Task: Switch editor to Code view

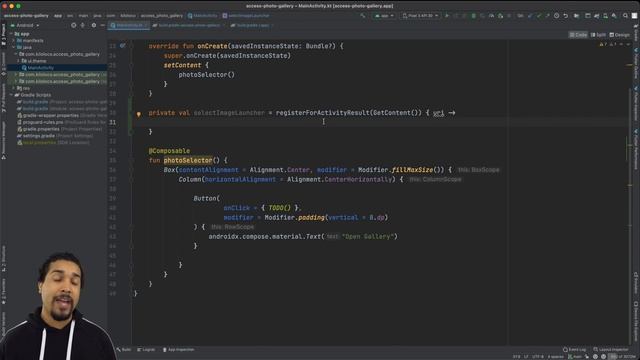Action: (578, 35)
